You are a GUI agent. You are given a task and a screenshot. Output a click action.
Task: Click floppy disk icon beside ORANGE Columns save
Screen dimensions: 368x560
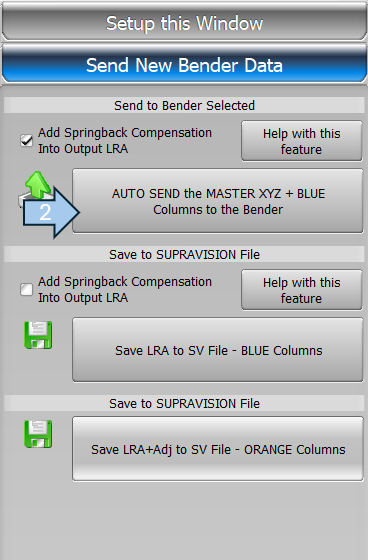tap(38, 434)
